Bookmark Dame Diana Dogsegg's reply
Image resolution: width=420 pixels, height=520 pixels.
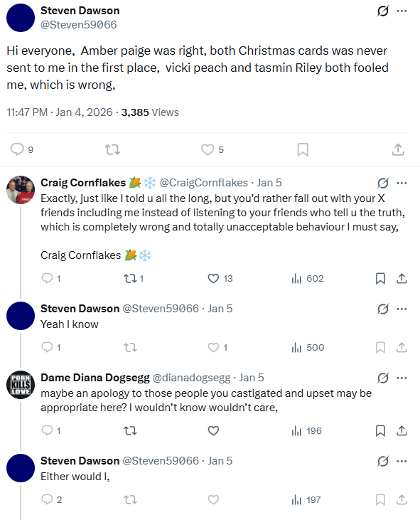click(380, 431)
